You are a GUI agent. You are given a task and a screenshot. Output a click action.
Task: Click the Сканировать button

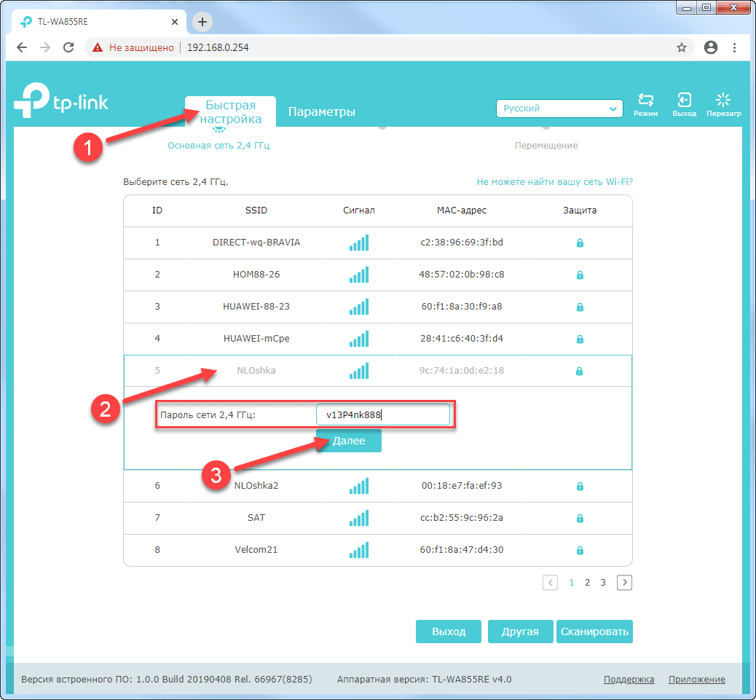click(x=594, y=632)
